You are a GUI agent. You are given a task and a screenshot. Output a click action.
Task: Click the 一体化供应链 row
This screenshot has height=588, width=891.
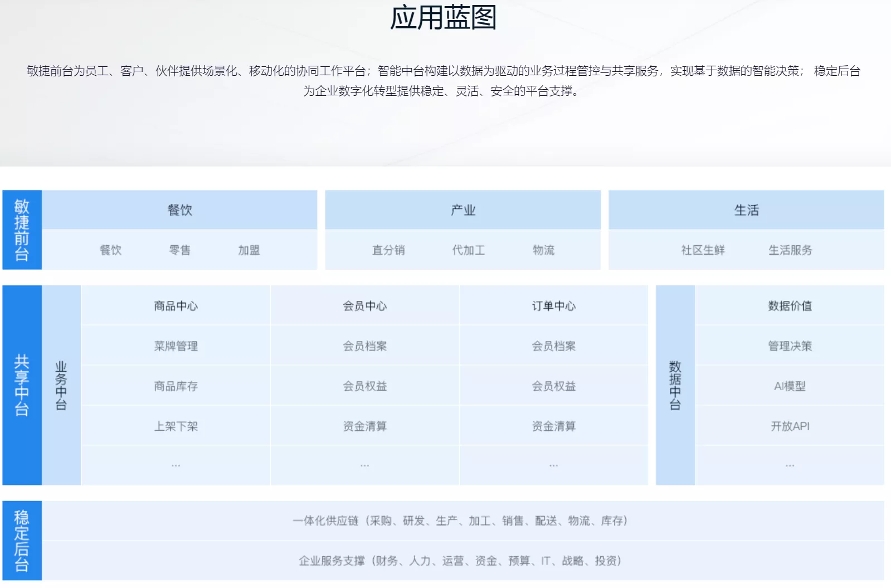(x=463, y=521)
